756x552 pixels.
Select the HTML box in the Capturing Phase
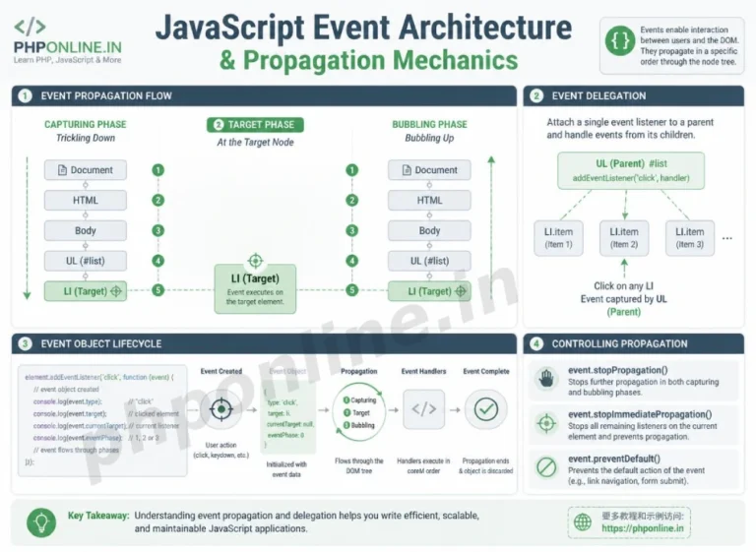tap(86, 200)
